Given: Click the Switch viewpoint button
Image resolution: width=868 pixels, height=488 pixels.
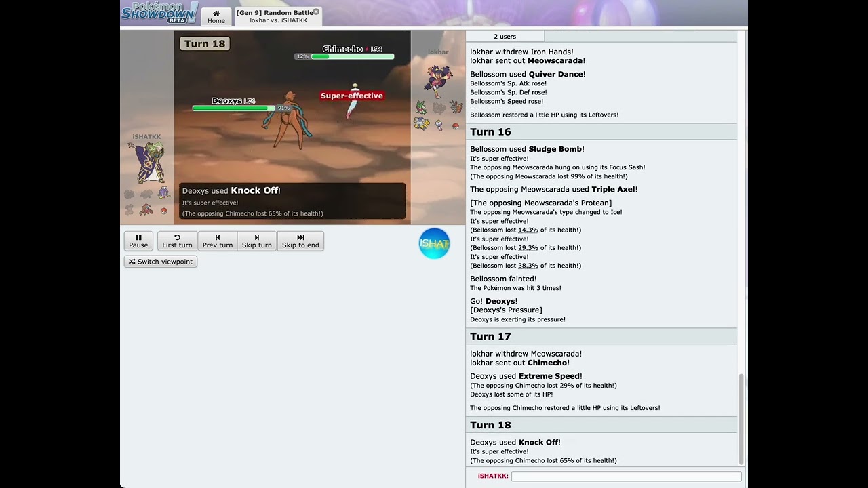Looking at the screenshot, I should click(x=161, y=262).
